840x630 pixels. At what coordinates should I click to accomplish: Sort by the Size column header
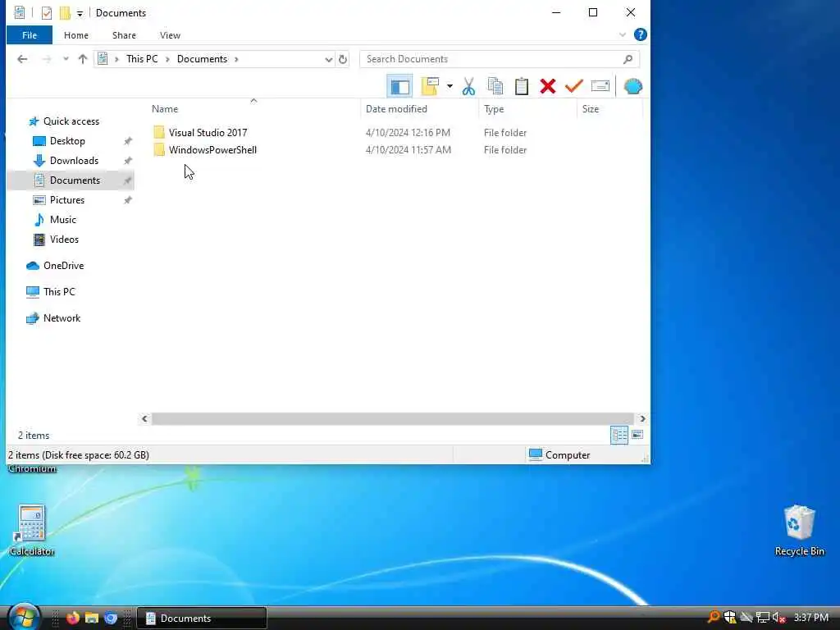tap(591, 109)
